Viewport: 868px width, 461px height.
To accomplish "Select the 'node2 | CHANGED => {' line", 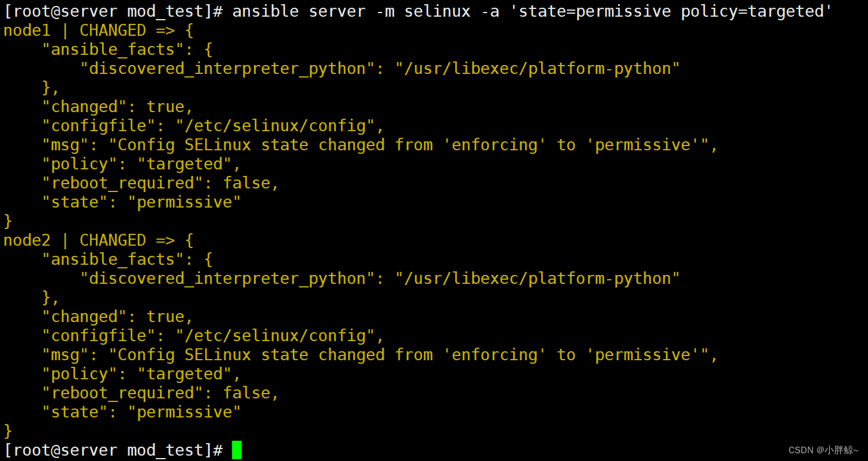I will tap(98, 240).
